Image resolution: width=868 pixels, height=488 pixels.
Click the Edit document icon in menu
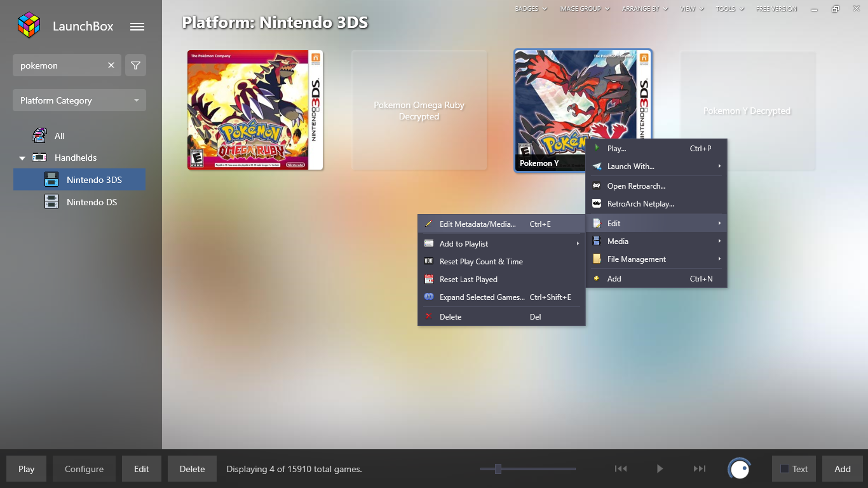pyautogui.click(x=597, y=223)
